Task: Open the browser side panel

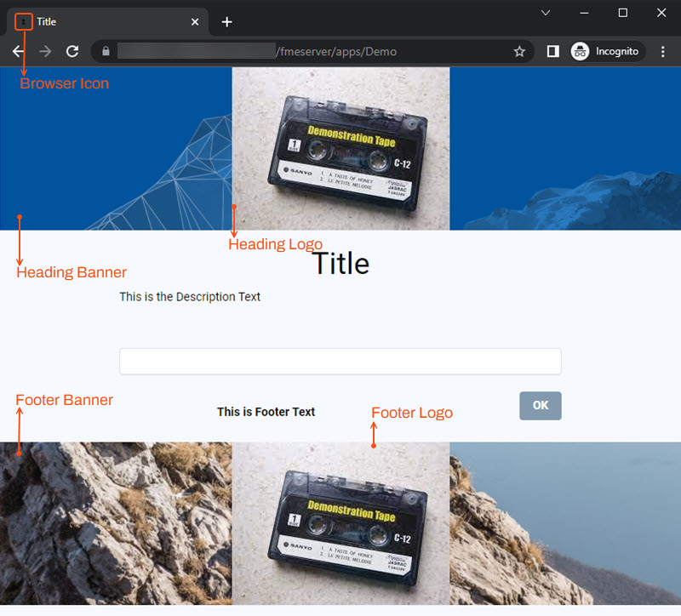Action: [552, 52]
